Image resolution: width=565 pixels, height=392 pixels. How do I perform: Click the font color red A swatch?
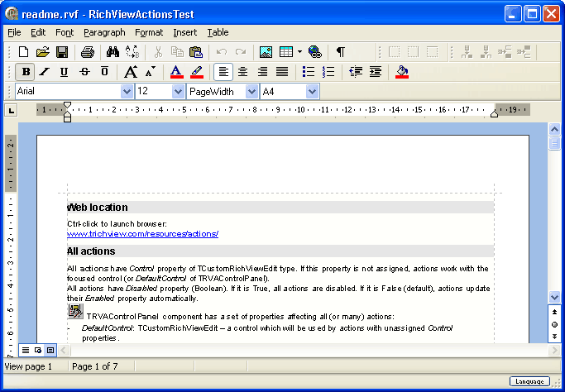(175, 72)
